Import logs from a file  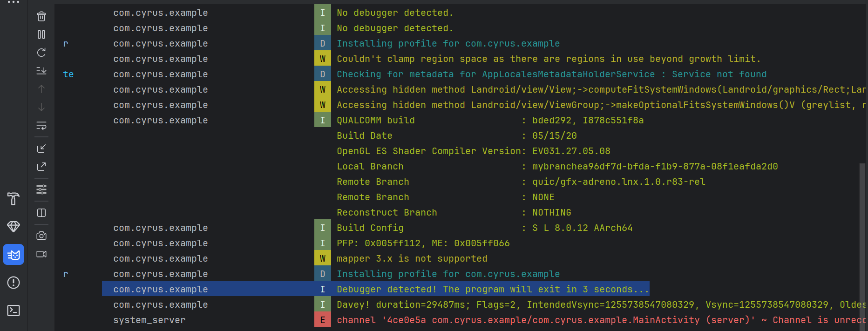click(41, 149)
